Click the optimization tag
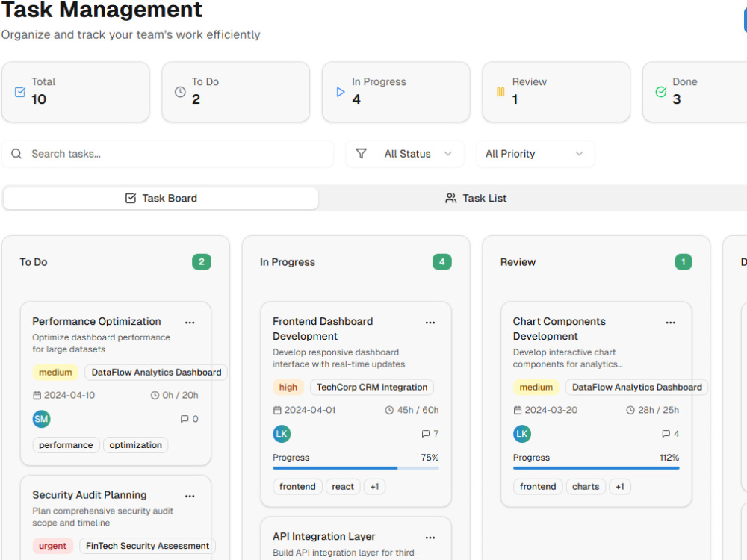The height and width of the screenshot is (560, 747). click(x=135, y=445)
